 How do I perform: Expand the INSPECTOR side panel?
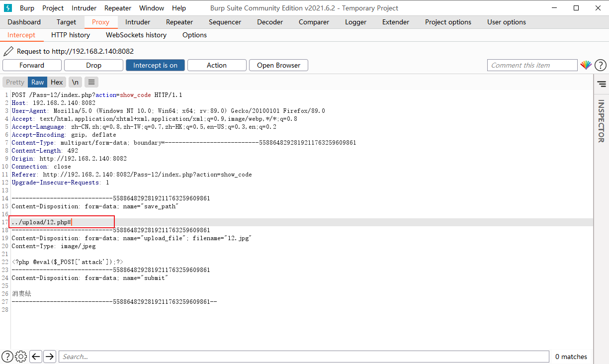click(601, 121)
